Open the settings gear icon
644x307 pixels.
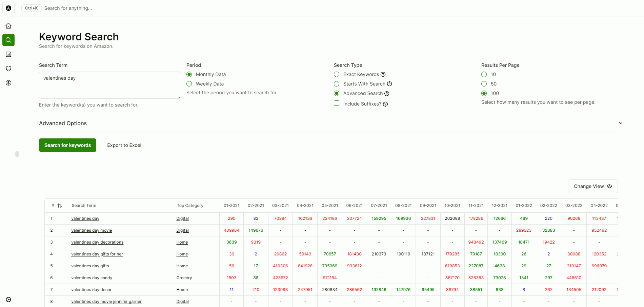(8, 300)
